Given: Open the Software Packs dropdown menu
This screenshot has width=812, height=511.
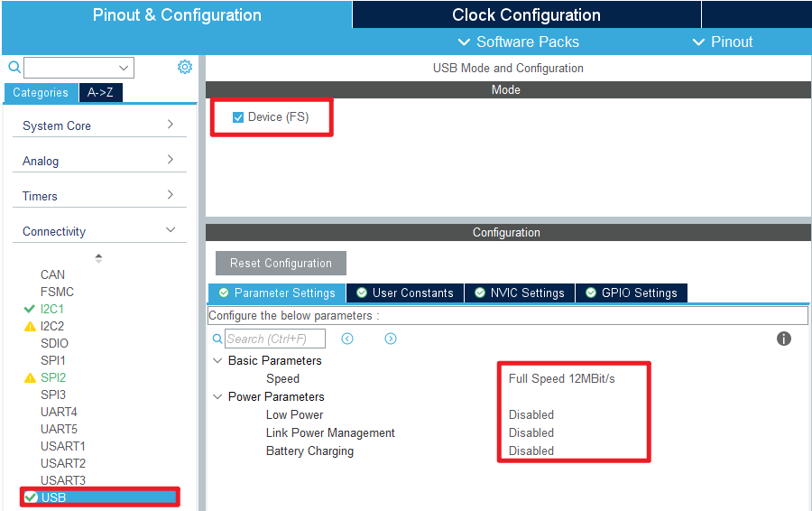Looking at the screenshot, I should (x=519, y=42).
